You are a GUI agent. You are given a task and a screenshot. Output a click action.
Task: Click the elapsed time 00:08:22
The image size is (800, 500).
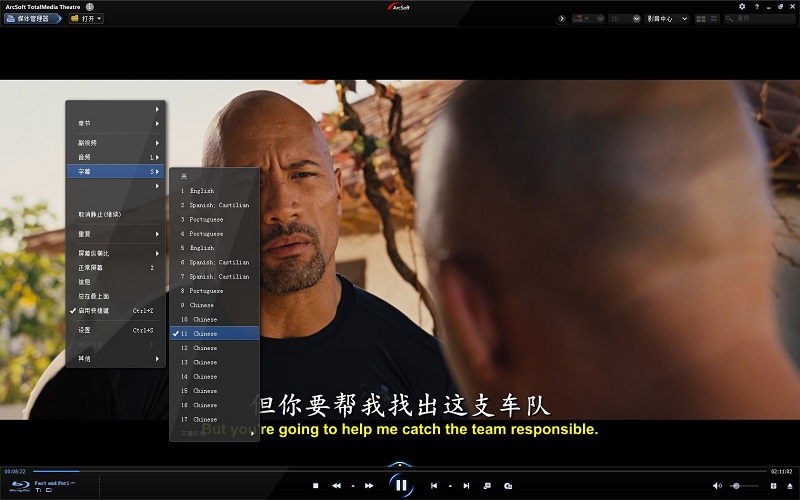tap(15, 471)
